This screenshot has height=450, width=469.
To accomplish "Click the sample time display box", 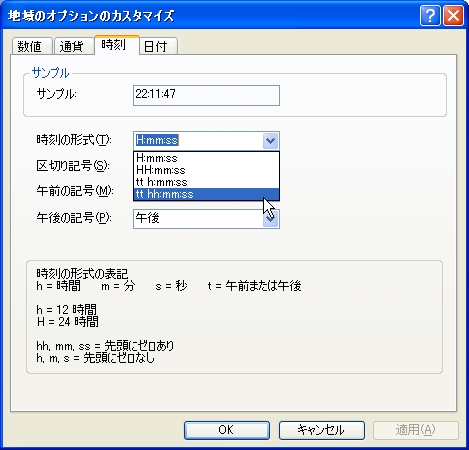I will [x=206, y=96].
